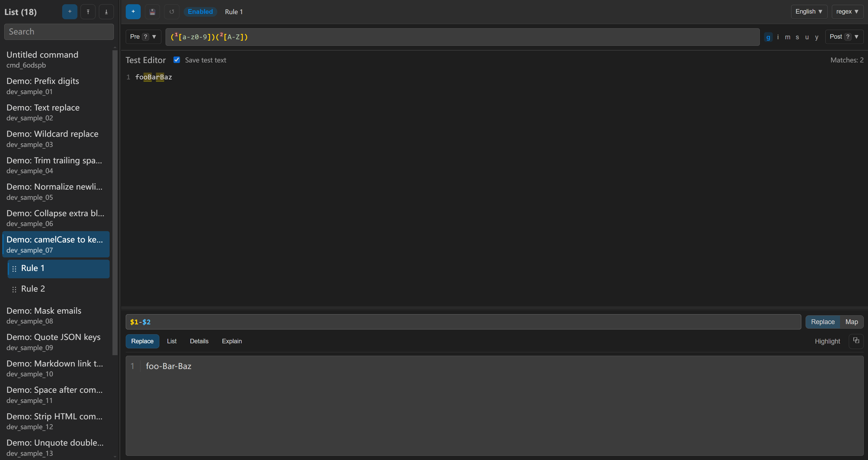Viewport: 868px width, 460px height.
Task: Add a new rule with the plus button
Action: 133,12
